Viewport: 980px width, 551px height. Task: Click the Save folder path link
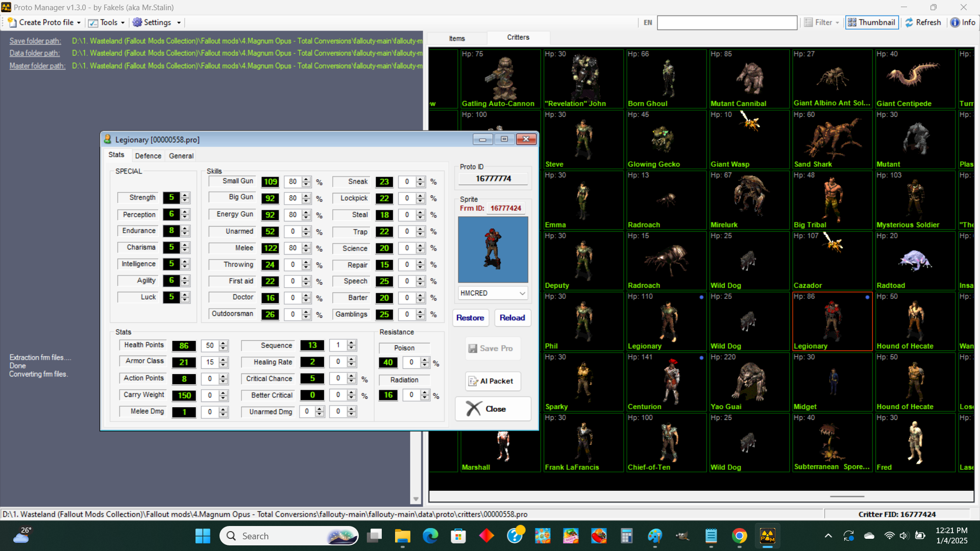(35, 41)
